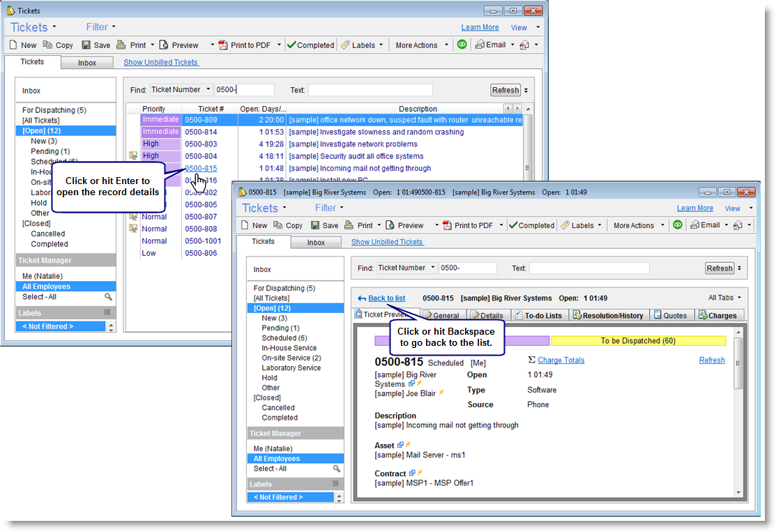This screenshot has width=776, height=532.
Task: Click the note icon beside ticket 0500-804 row
Action: pos(133,156)
